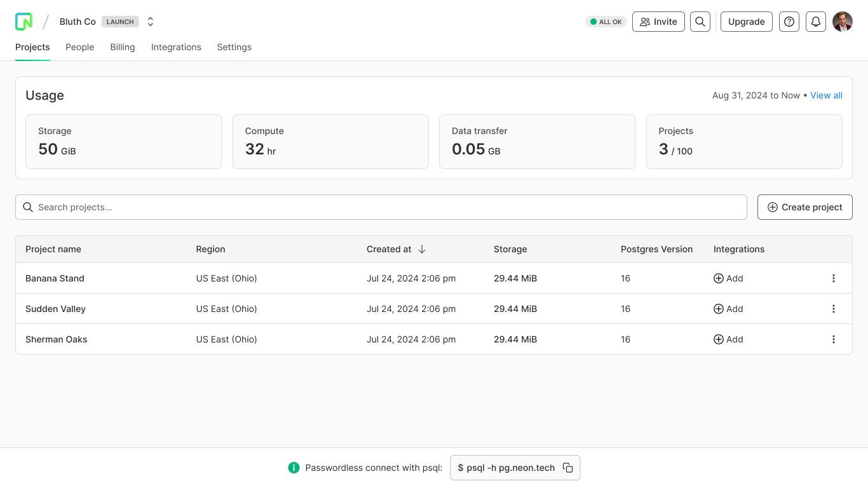
Task: Go to the Integrations tab
Action: pos(176,47)
